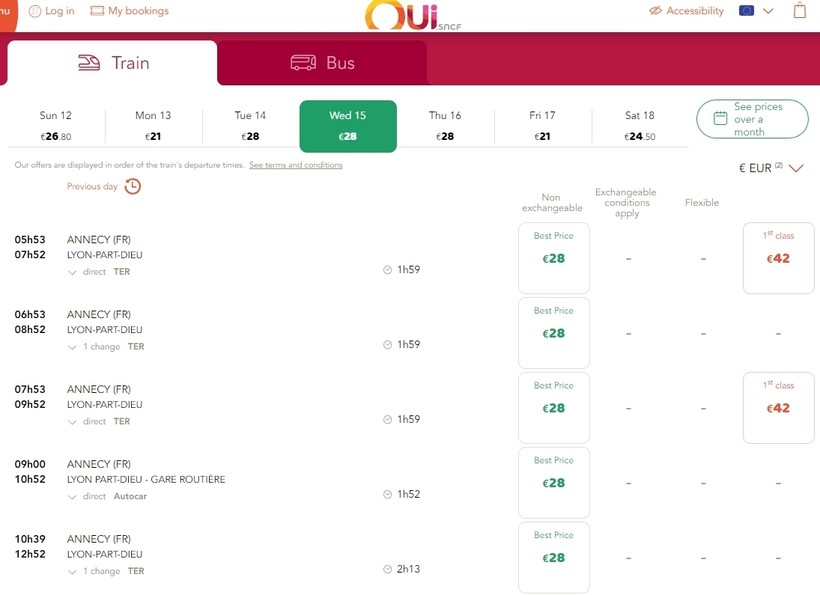The height and width of the screenshot is (595, 820).
Task: Select date Sat 18 at €24.50
Action: [640, 126]
